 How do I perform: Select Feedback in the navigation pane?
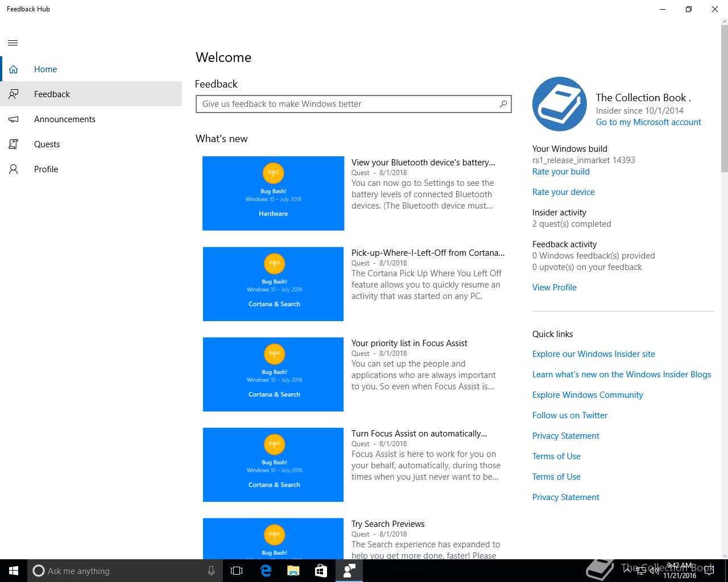tap(91, 94)
